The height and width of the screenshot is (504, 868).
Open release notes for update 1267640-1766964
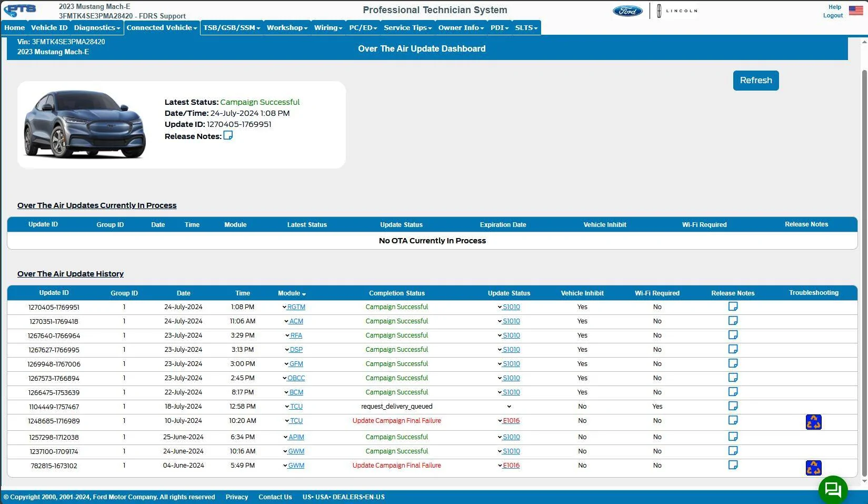point(733,335)
